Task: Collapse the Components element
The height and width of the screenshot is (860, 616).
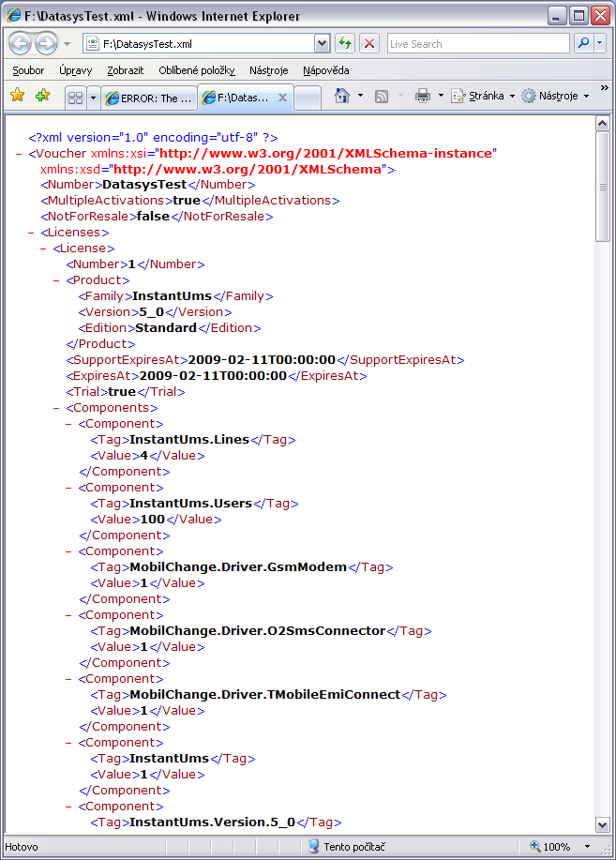Action: coord(56,409)
